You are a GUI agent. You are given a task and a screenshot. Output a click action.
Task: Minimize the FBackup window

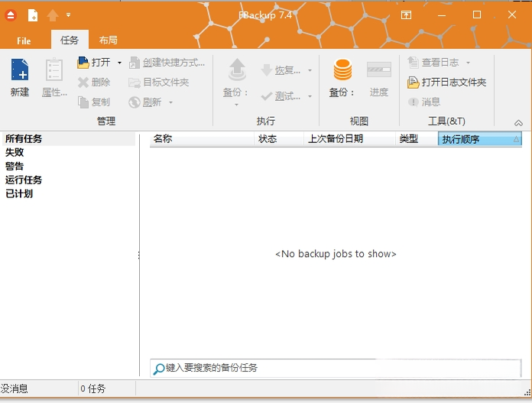tap(442, 15)
